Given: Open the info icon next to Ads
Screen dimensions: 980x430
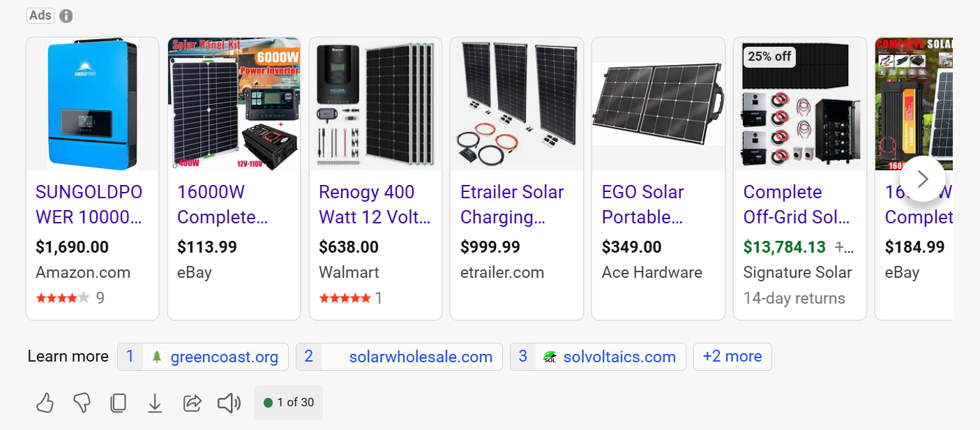Looking at the screenshot, I should [x=66, y=15].
